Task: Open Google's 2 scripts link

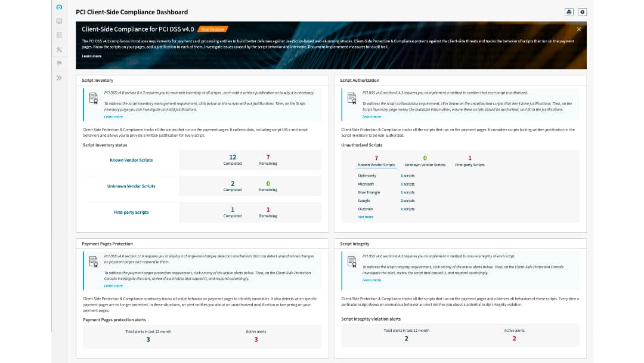Action: click(x=407, y=201)
